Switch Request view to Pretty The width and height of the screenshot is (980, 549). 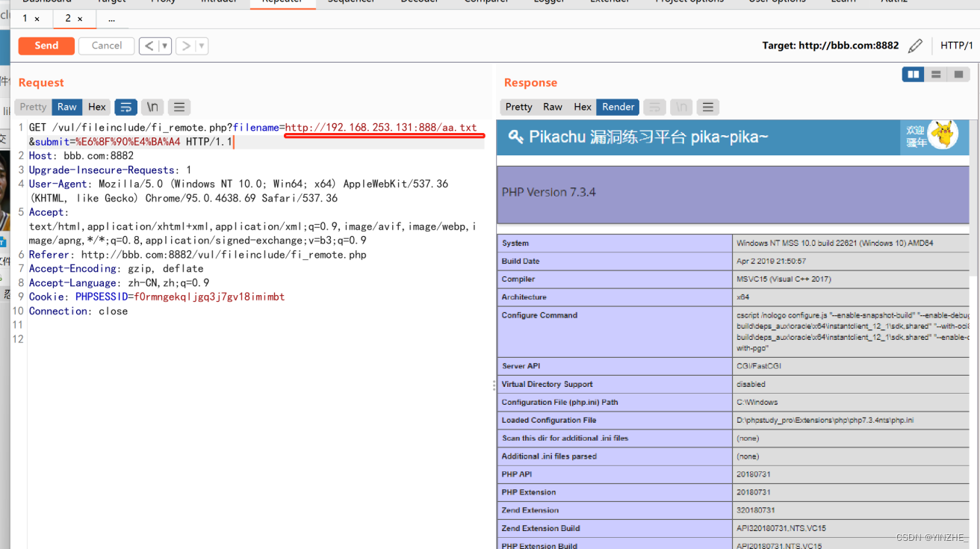(x=33, y=107)
